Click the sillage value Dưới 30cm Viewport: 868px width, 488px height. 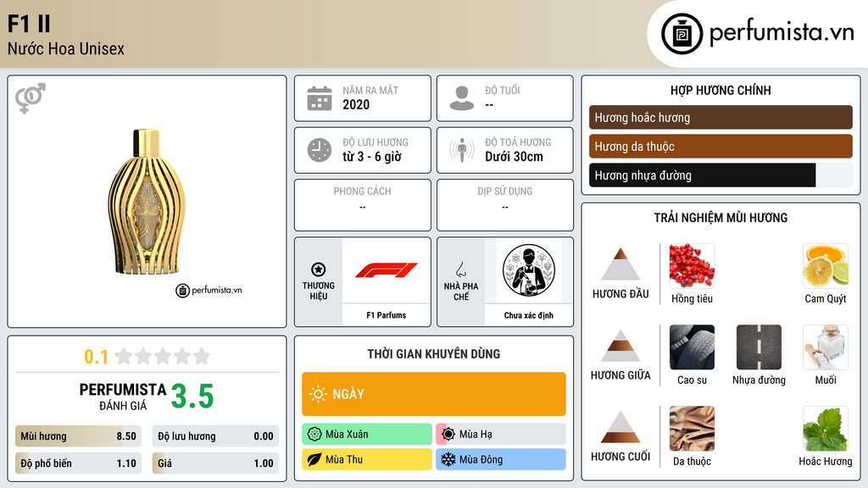click(x=515, y=157)
